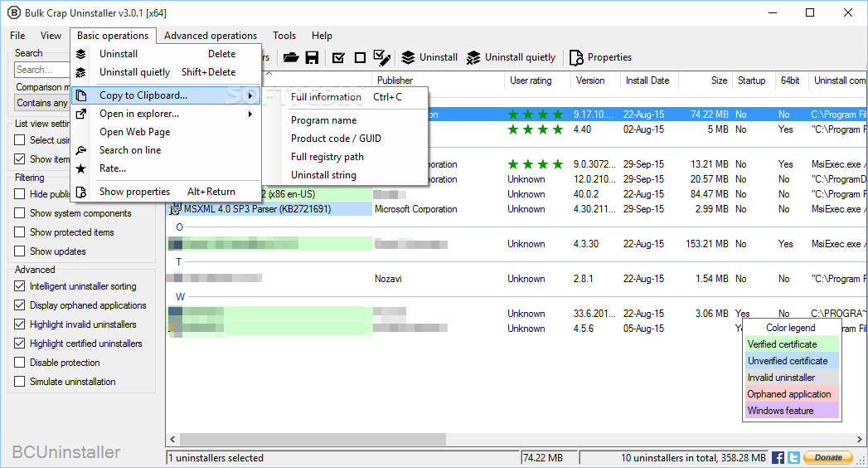Toggle Select using checkboxes option
Image resolution: width=868 pixels, height=468 pixels.
[19, 140]
